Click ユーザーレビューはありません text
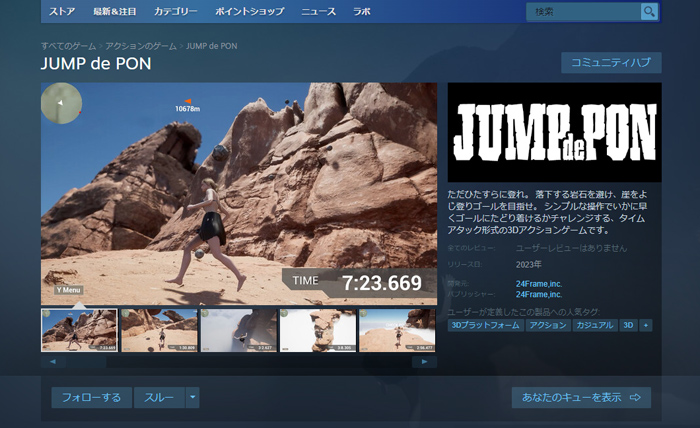 (x=571, y=248)
